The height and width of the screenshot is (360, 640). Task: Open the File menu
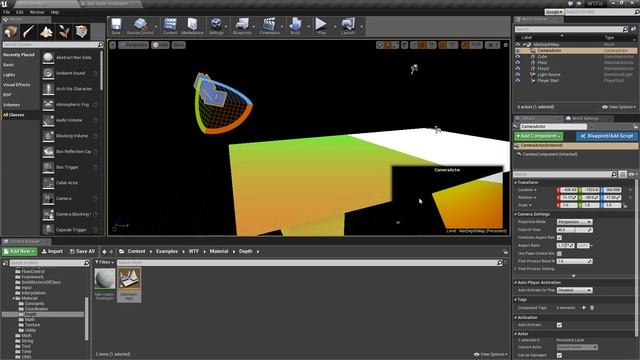click(7, 12)
